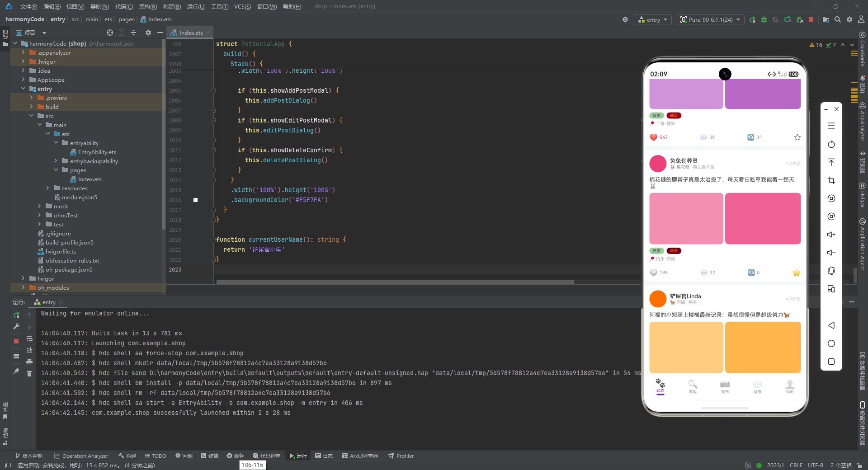Open the 构建(B) menu

[x=172, y=6]
